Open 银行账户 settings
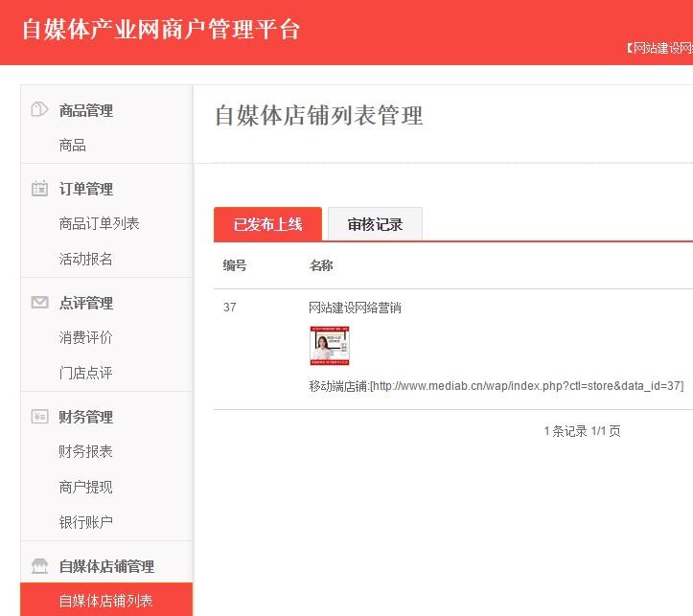Image resolution: width=693 pixels, height=616 pixels. 85,522
